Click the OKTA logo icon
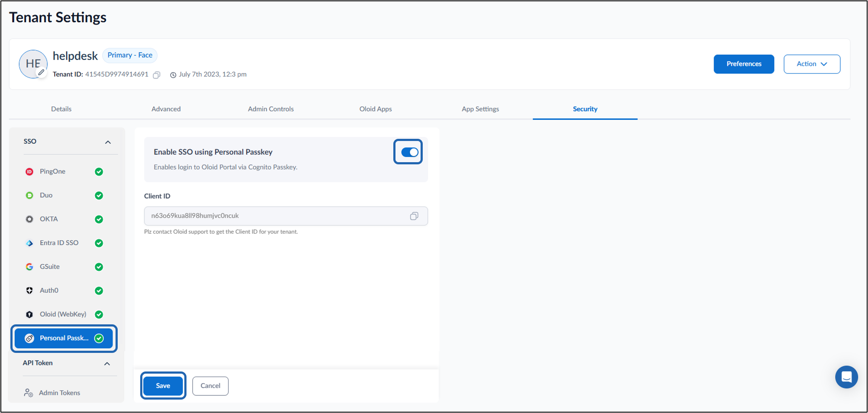 [29, 219]
